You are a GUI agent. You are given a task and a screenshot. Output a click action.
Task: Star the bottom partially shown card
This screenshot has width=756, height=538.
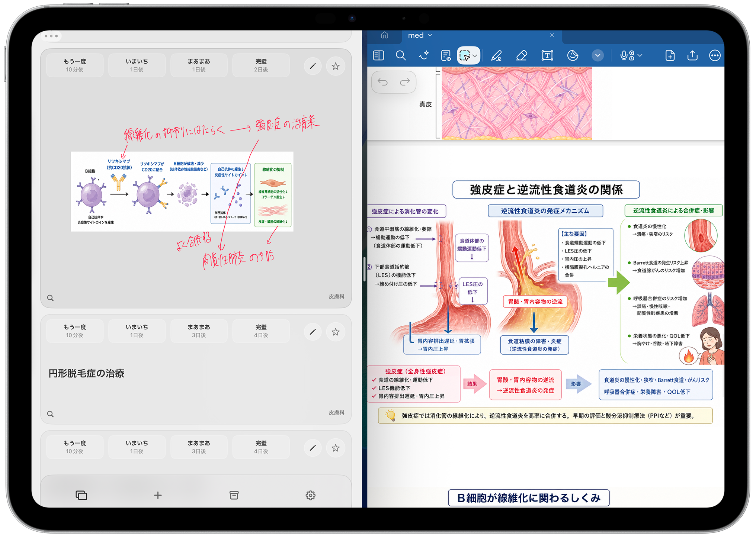(336, 448)
